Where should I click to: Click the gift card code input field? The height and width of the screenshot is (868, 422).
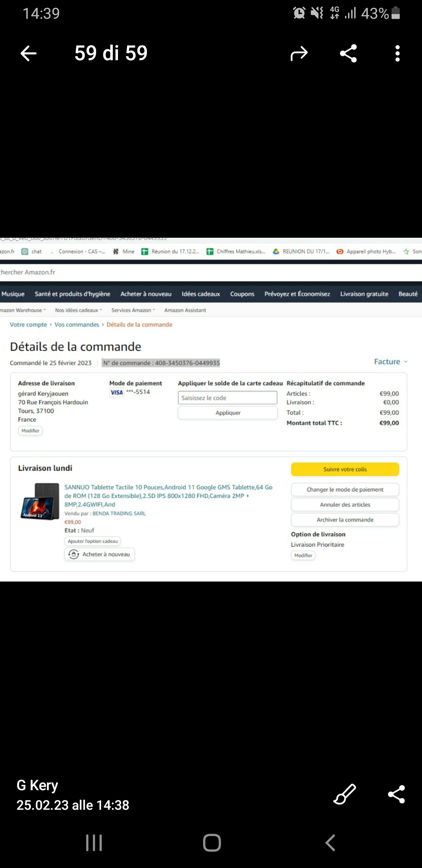tap(227, 398)
